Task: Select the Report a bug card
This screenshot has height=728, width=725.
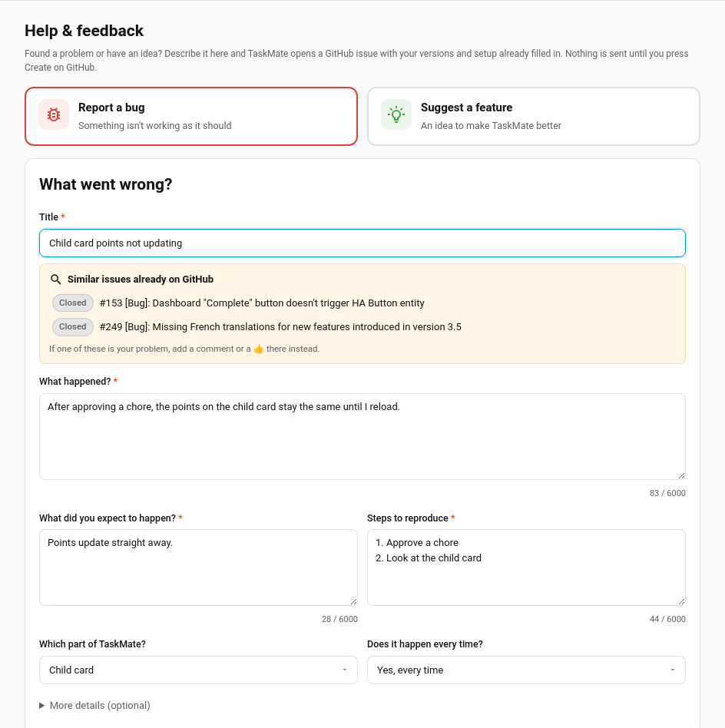Action: [191, 117]
